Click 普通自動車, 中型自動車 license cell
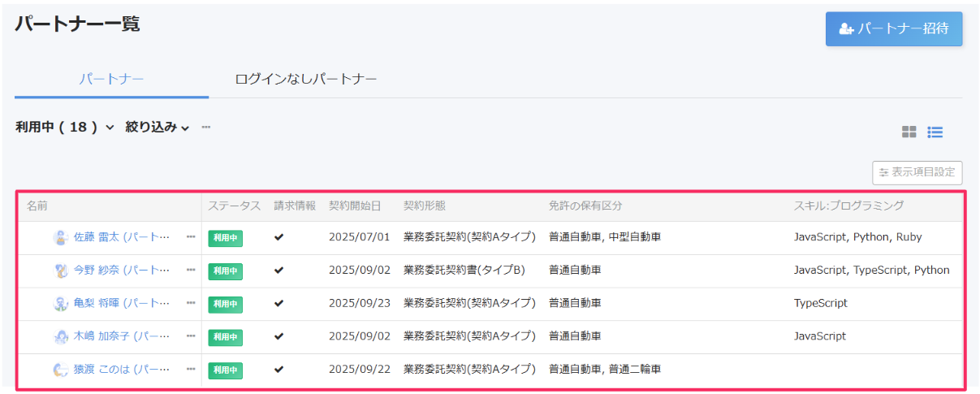 point(605,237)
